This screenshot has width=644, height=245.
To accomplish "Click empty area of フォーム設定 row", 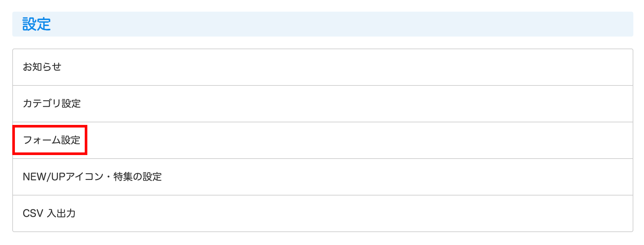I will click(323, 140).
